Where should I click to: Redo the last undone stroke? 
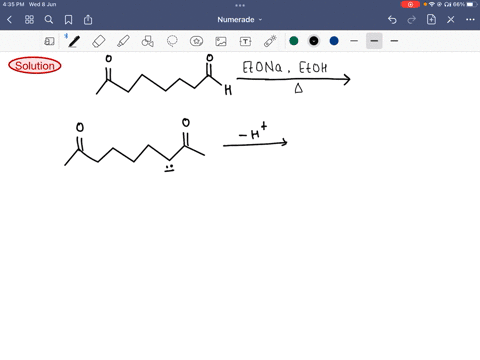(x=412, y=20)
